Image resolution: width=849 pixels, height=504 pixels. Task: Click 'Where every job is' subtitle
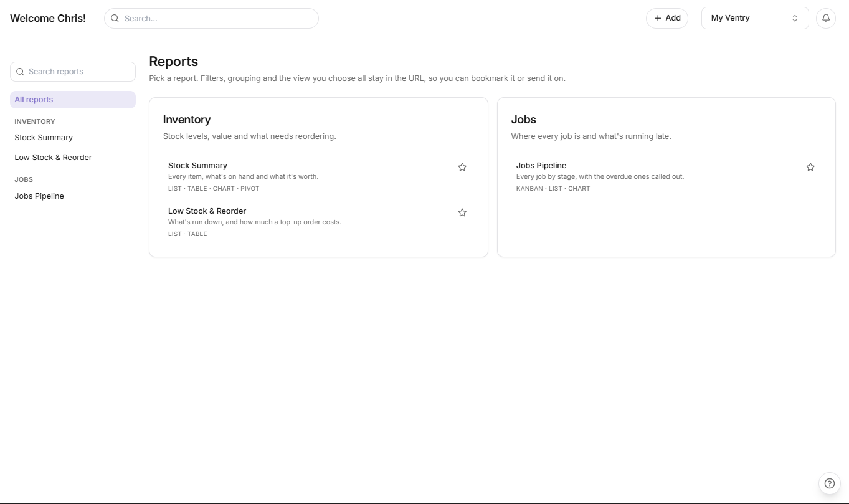(591, 136)
